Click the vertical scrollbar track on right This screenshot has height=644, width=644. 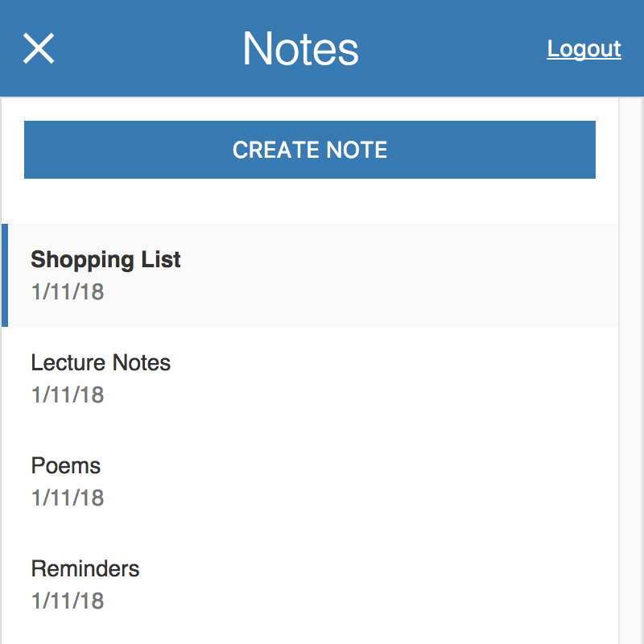[x=631, y=370]
